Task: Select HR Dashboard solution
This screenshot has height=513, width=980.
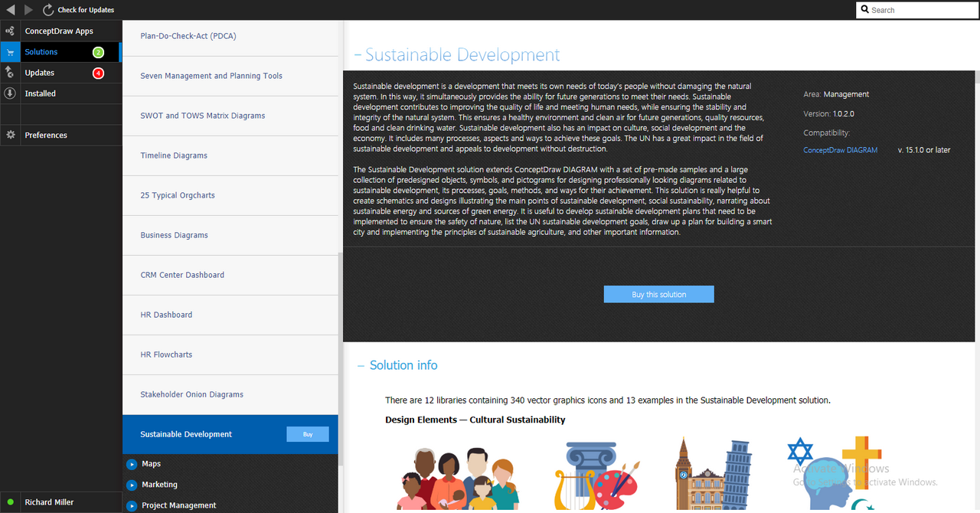Action: [230, 315]
